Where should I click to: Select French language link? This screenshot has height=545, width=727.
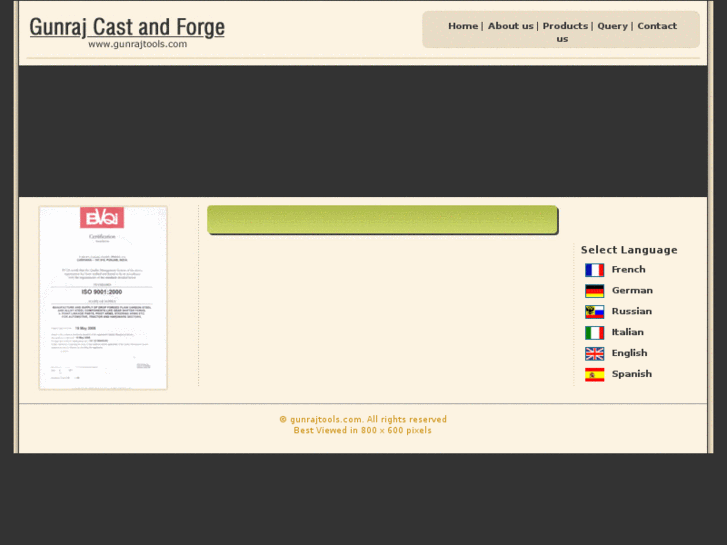tap(628, 269)
